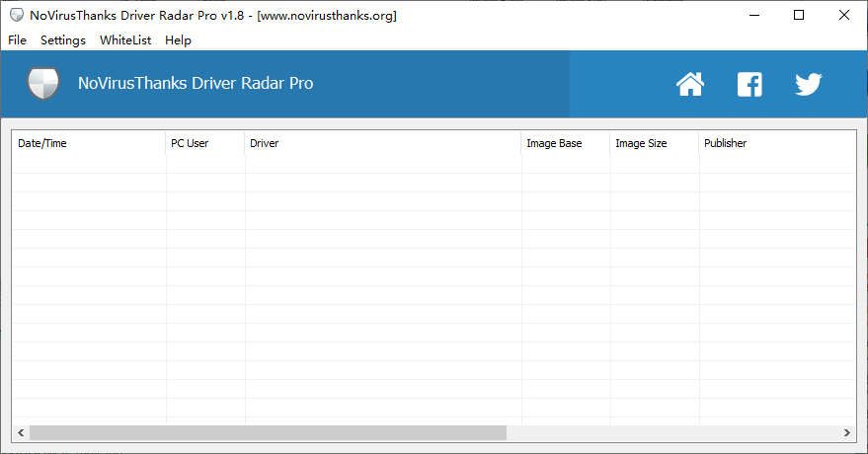Viewport: 868px width, 454px height.
Task: Open the Settings menu
Action: (x=63, y=40)
